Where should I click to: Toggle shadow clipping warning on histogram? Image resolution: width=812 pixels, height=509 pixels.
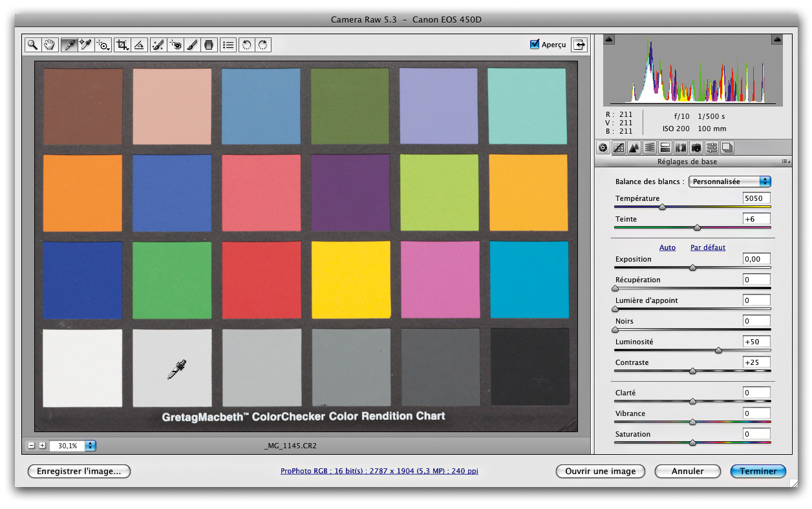[x=609, y=39]
